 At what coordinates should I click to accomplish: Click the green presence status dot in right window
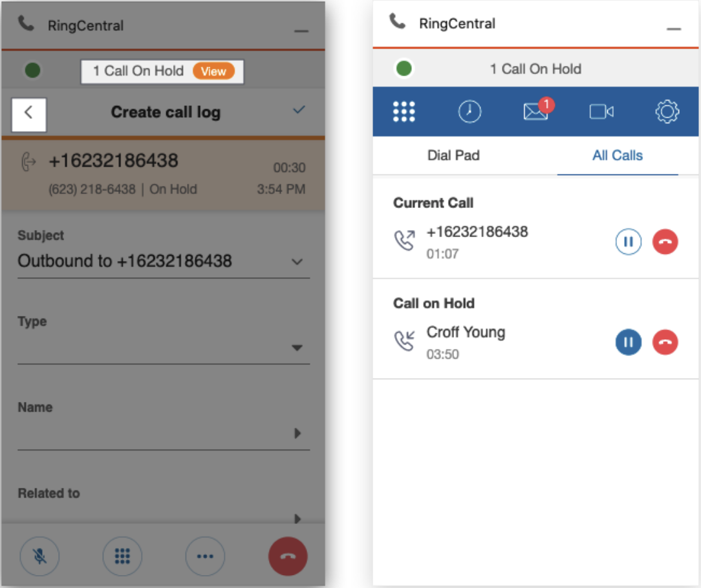(x=404, y=68)
